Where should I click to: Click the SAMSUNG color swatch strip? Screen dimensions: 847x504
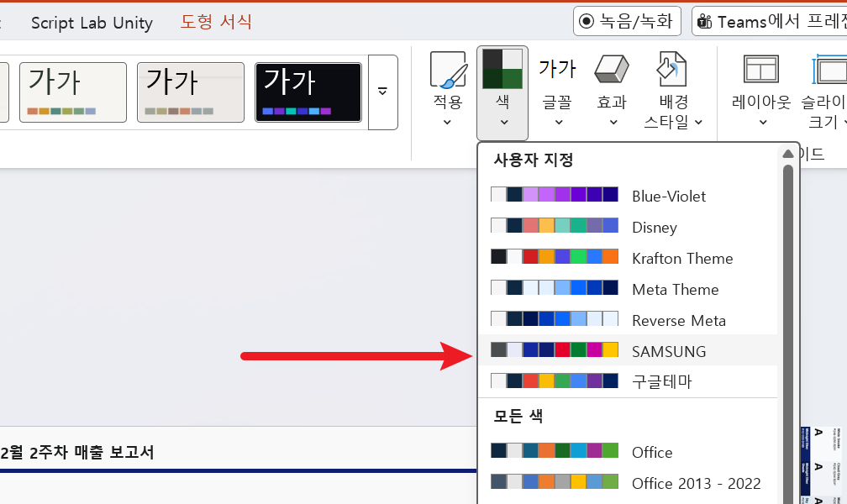click(x=555, y=349)
